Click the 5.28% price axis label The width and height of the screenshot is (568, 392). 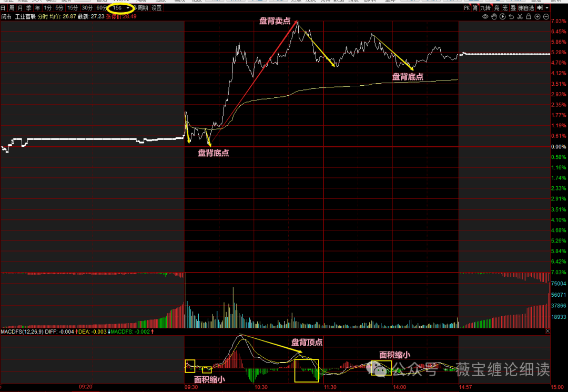pyautogui.click(x=558, y=53)
